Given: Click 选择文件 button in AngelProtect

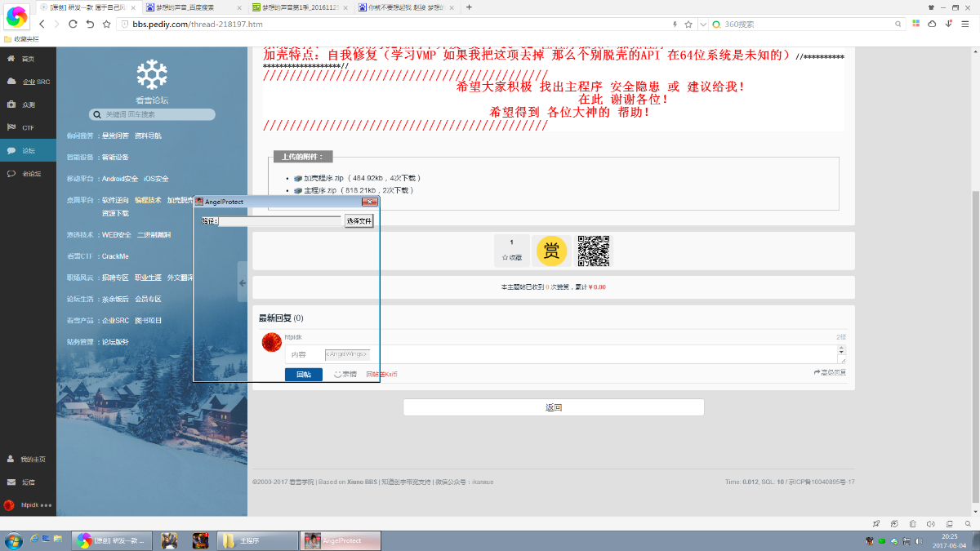Looking at the screenshot, I should 359,220.
